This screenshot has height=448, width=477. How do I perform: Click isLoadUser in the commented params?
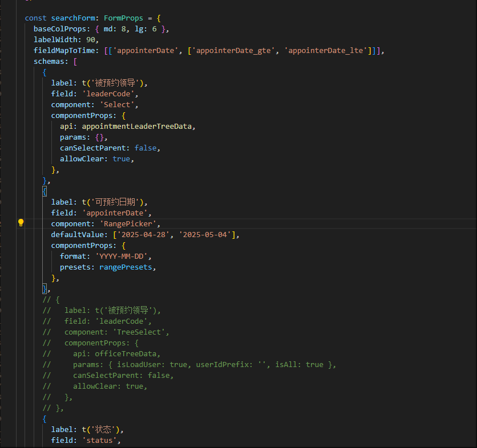[139, 365]
